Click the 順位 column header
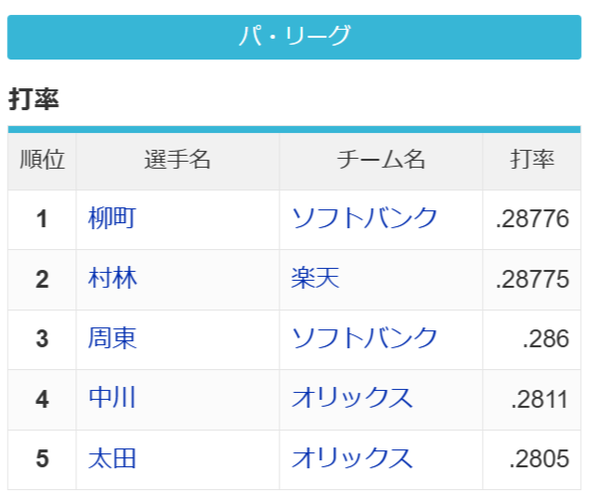This screenshot has height=500, width=589. click(x=42, y=160)
